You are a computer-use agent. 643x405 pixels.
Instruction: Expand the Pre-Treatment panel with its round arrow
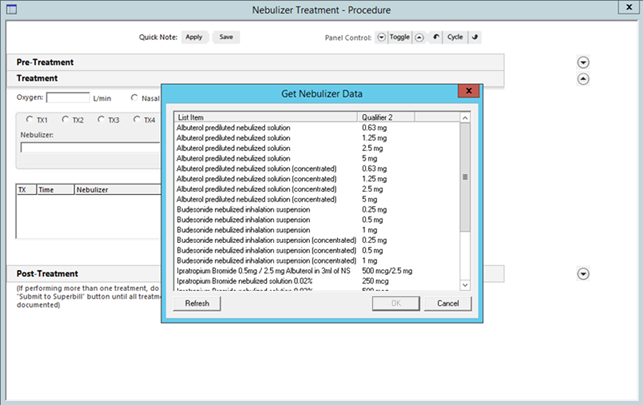pos(583,62)
